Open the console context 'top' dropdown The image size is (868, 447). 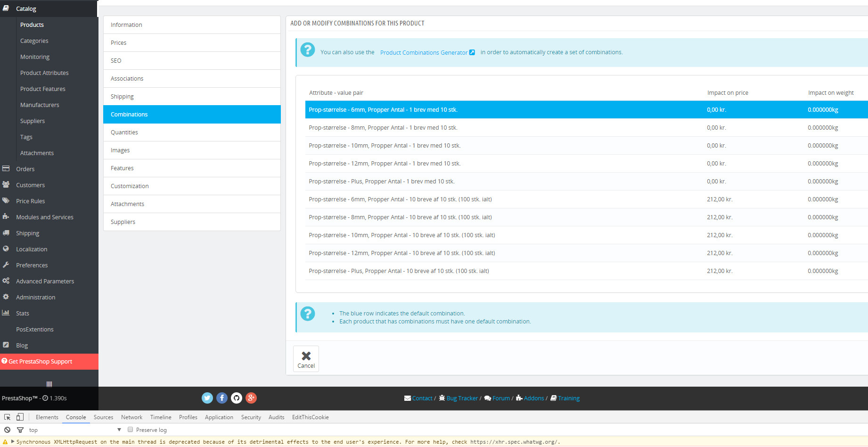coord(75,430)
